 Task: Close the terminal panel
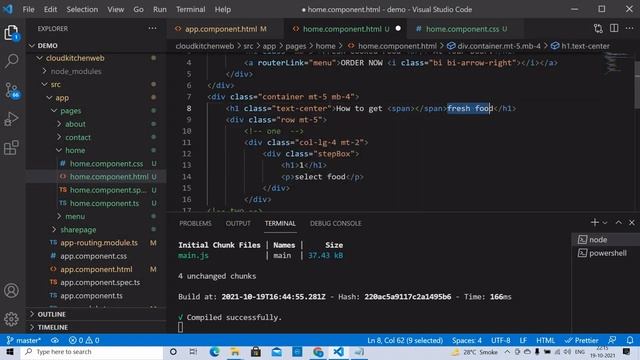(x=632, y=222)
